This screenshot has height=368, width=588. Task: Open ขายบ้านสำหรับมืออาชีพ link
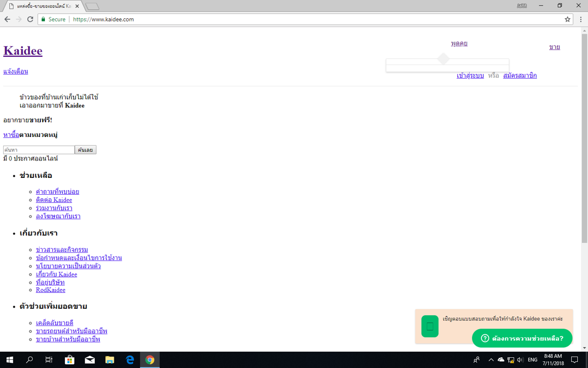(x=68, y=339)
